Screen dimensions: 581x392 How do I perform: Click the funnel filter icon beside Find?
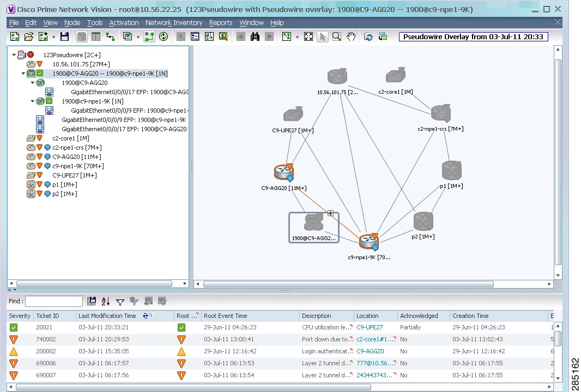(120, 302)
